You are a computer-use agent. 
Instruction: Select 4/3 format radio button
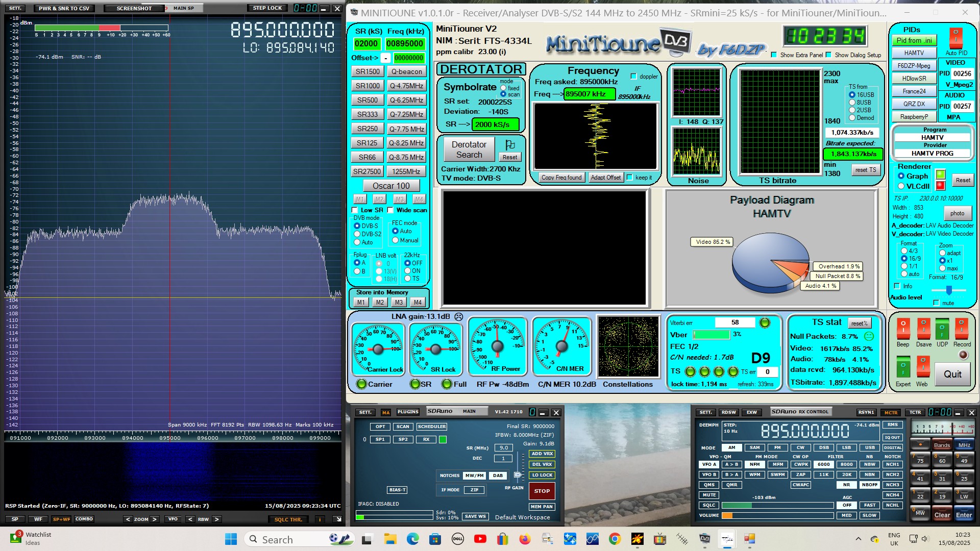point(904,251)
